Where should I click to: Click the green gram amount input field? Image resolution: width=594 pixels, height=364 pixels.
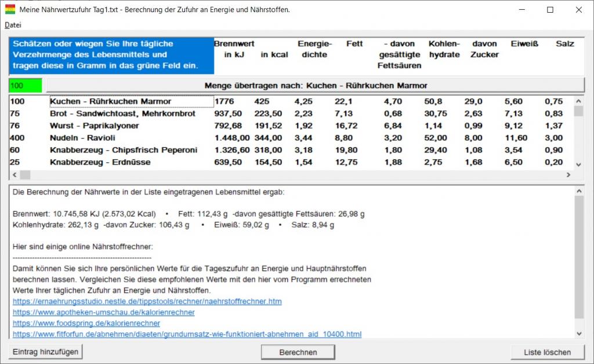tap(26, 86)
